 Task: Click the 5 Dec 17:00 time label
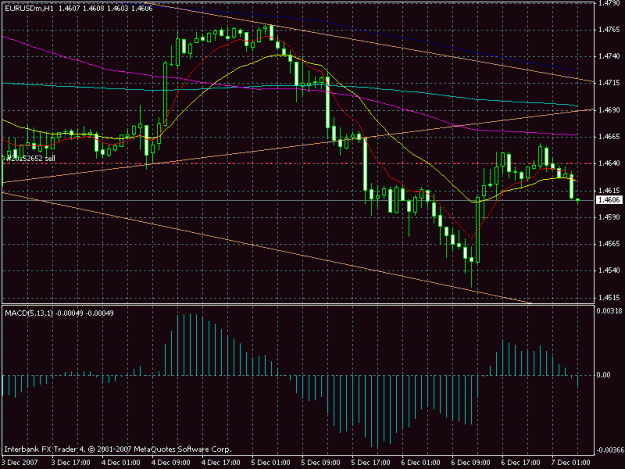point(371,462)
